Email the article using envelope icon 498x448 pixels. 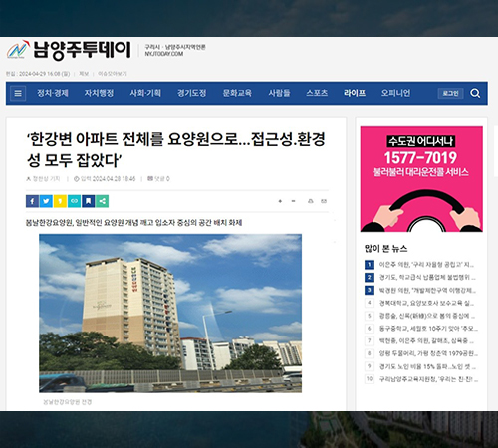tap(324, 201)
